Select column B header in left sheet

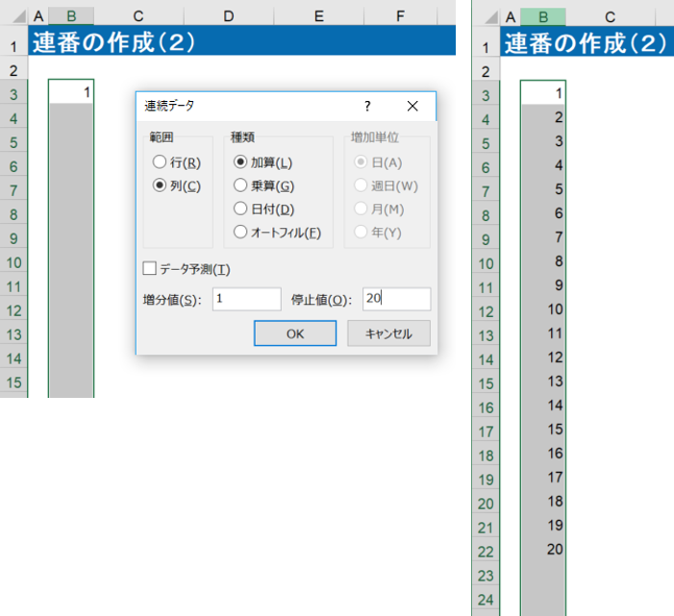tap(71, 16)
